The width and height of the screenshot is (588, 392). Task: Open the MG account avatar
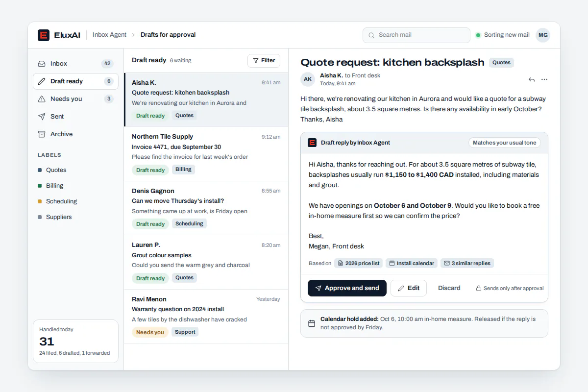point(542,35)
